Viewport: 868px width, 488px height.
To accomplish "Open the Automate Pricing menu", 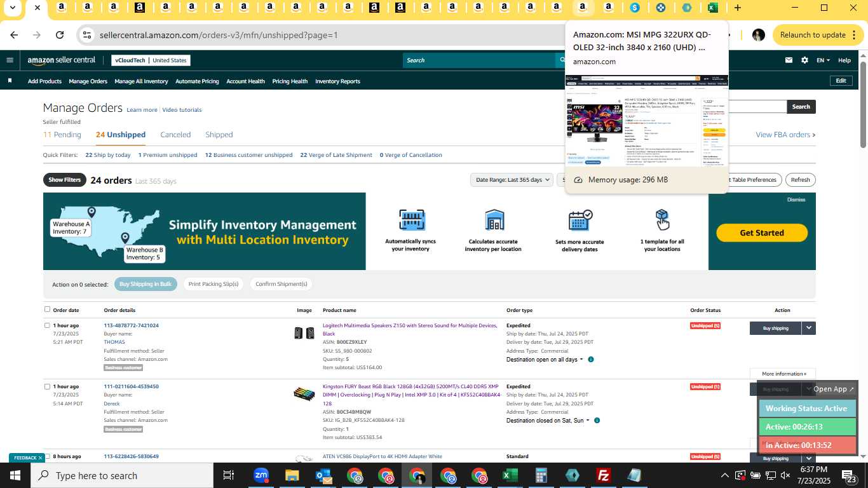I will [197, 81].
